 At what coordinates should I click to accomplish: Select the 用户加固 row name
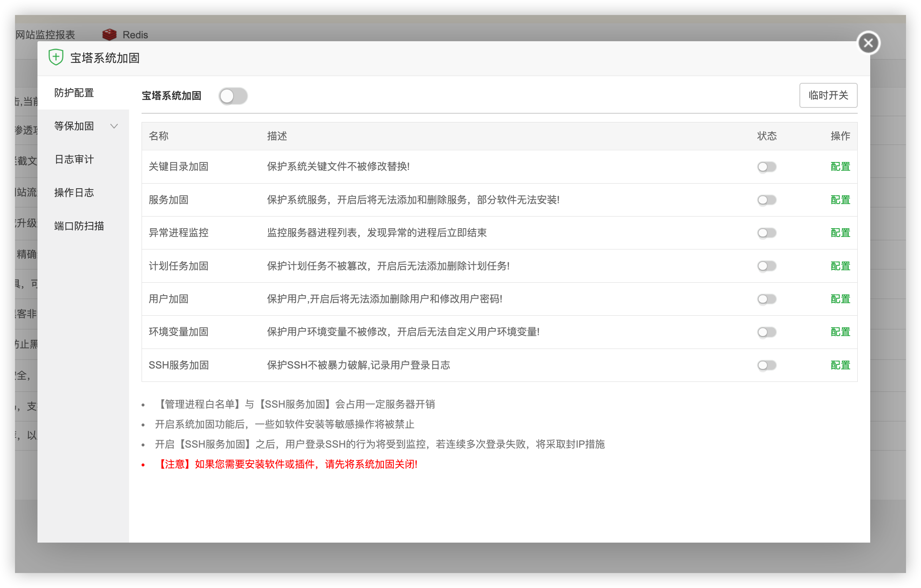point(169,299)
